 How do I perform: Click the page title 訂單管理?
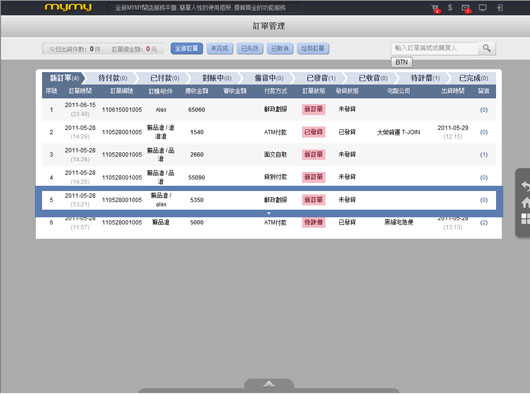click(x=269, y=26)
